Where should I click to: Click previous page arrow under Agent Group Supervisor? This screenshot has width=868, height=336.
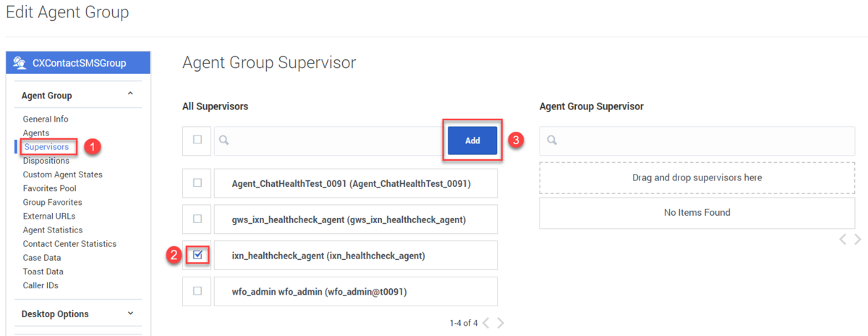pyautogui.click(x=843, y=239)
